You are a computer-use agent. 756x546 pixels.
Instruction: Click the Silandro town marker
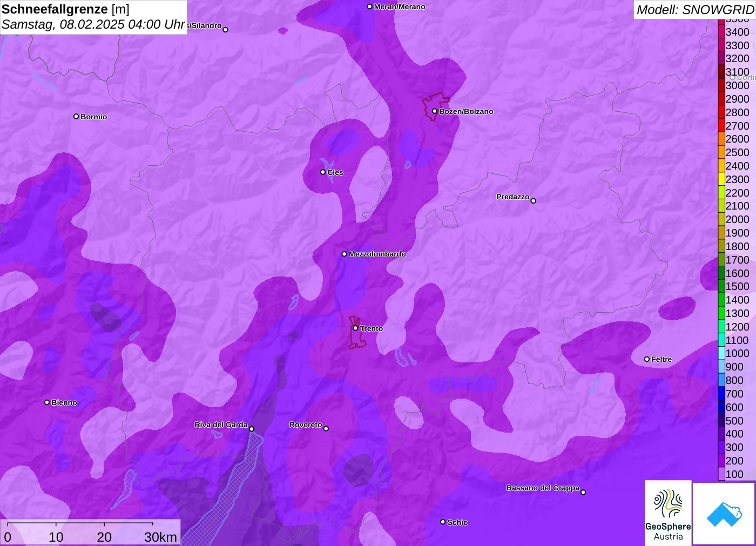pyautogui.click(x=226, y=30)
